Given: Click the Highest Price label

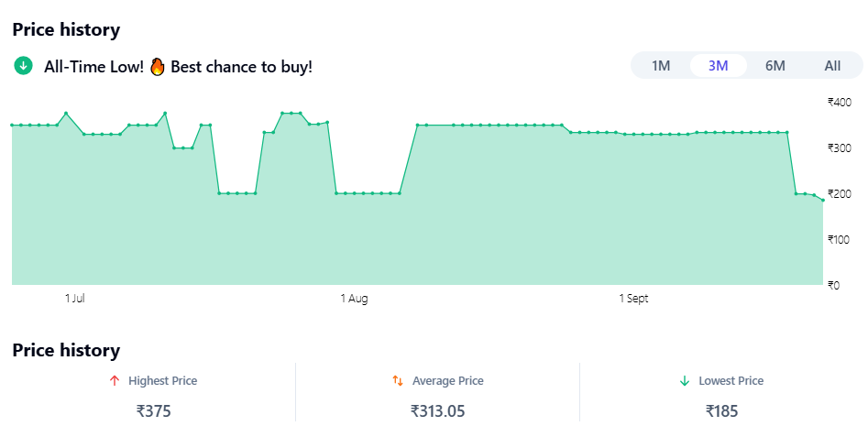Looking at the screenshot, I should point(162,381).
